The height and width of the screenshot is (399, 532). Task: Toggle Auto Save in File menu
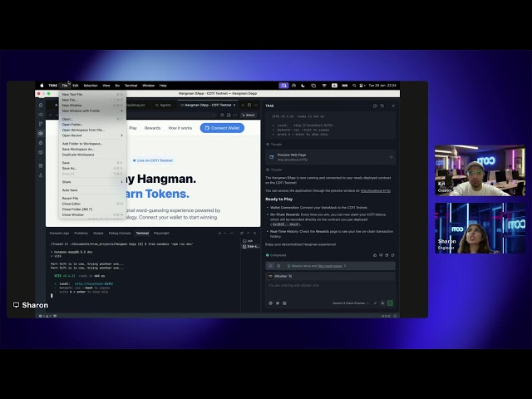point(92,190)
